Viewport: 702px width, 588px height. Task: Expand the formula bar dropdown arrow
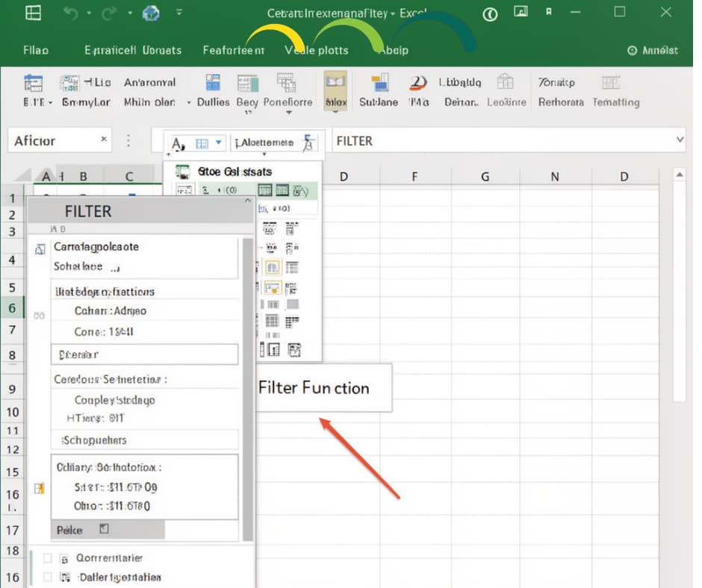point(680,140)
